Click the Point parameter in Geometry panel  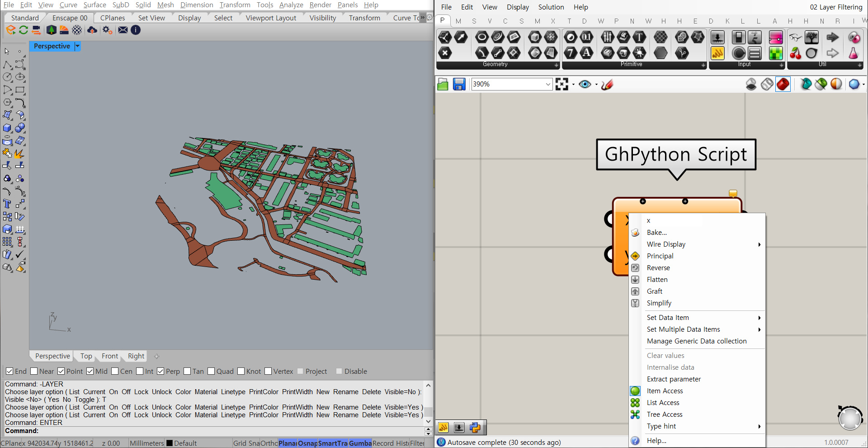tap(445, 53)
